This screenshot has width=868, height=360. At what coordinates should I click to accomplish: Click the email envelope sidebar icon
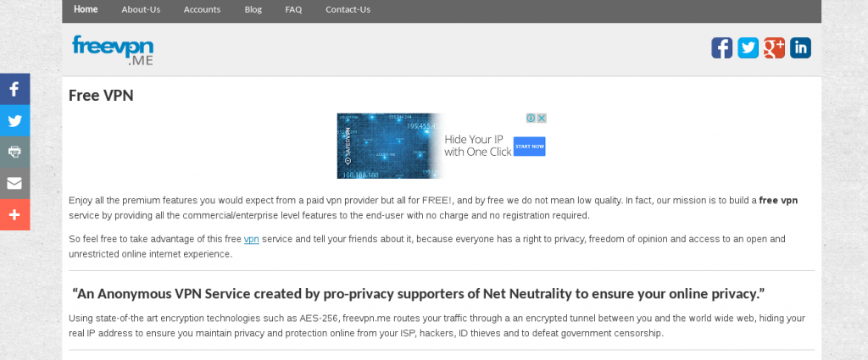click(x=14, y=183)
